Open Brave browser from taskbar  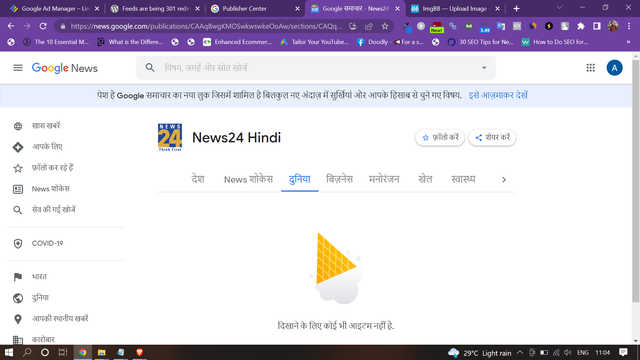(x=139, y=352)
